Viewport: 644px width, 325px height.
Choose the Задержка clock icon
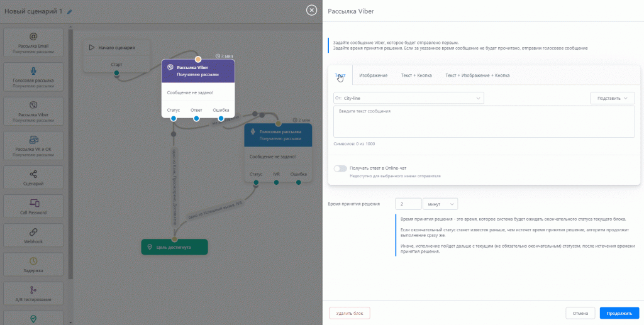(x=33, y=261)
